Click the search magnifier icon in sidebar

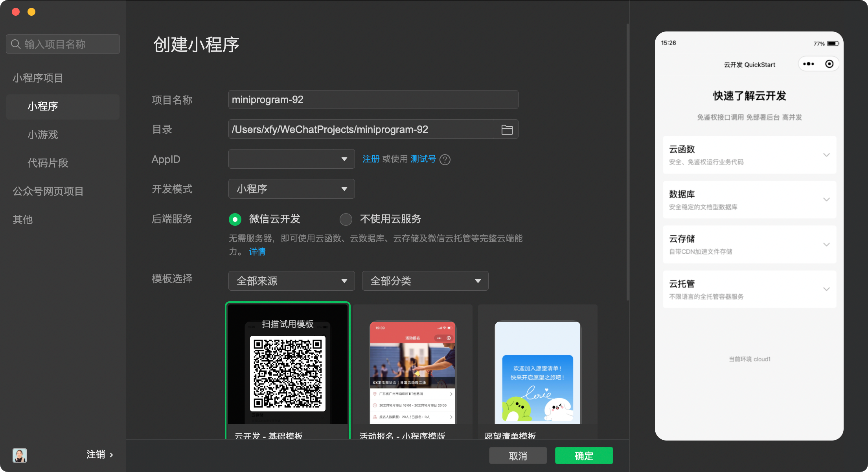[x=16, y=44]
